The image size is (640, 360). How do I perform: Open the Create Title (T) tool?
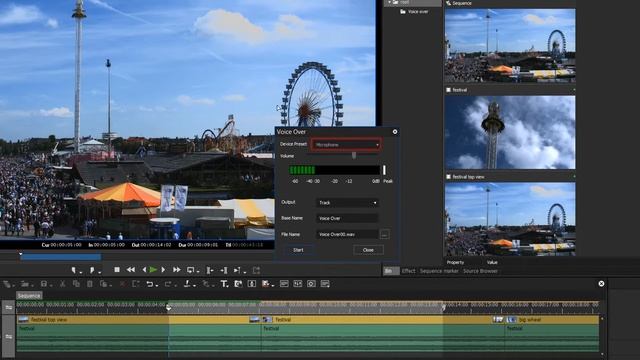coord(224,284)
